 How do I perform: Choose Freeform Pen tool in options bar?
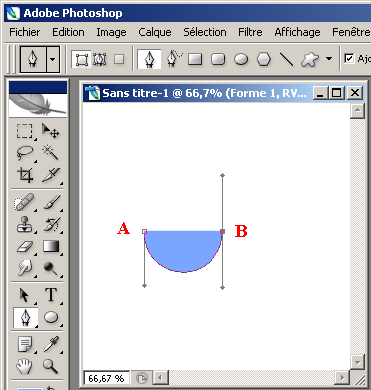click(174, 59)
